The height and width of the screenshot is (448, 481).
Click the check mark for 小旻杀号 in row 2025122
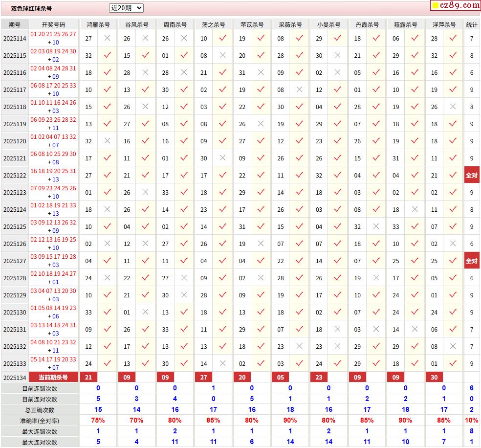(337, 175)
